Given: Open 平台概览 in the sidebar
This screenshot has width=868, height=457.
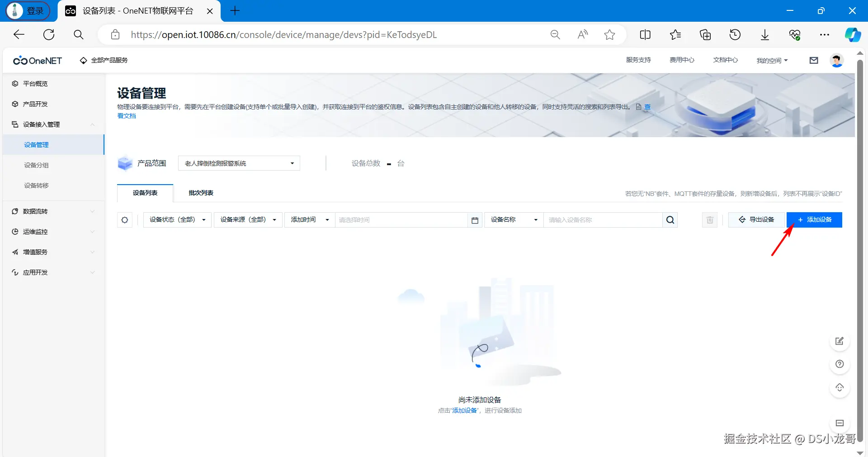Looking at the screenshot, I should click(x=53, y=84).
